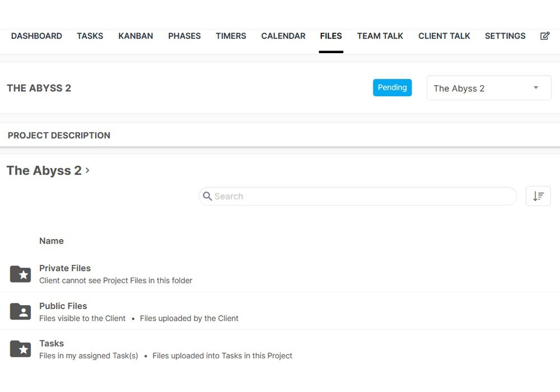
Task: Click the Public Files person folder icon
Action: (21, 311)
